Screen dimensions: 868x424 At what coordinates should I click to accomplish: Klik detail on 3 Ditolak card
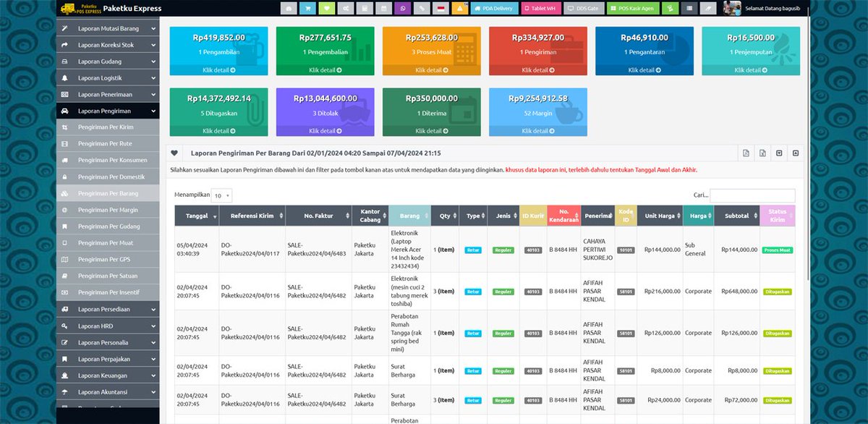click(325, 132)
